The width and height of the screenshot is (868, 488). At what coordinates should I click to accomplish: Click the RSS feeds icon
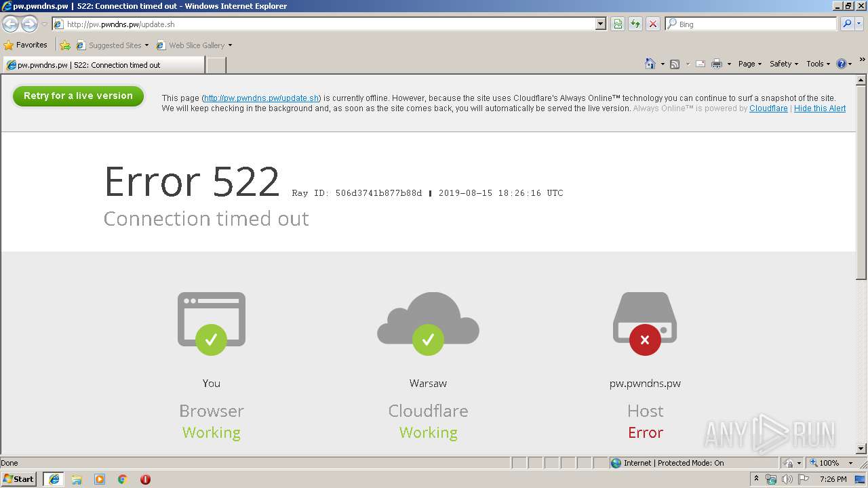click(x=675, y=64)
